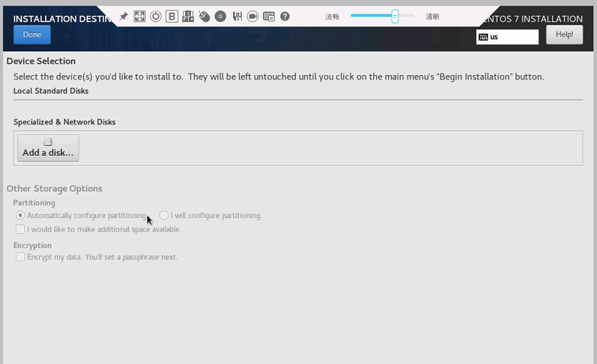Click the pin icon in the remote toolbar
Screen dimensions: 597x364
[124, 16]
